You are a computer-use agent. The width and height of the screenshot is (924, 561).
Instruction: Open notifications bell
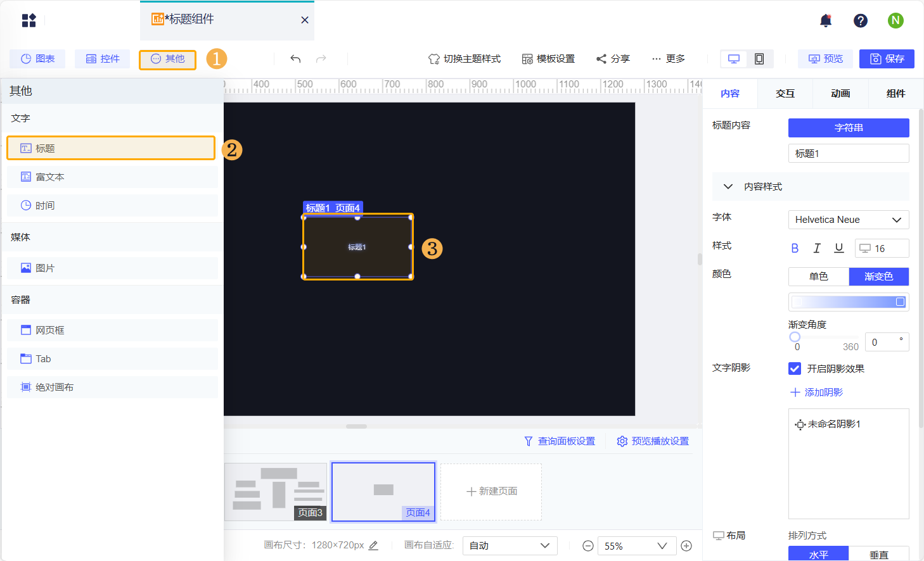[826, 20]
